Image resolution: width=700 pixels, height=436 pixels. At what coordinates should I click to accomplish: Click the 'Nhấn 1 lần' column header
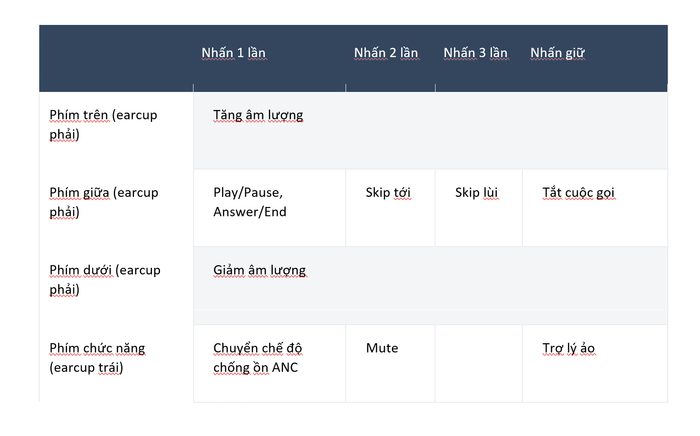coord(233,53)
